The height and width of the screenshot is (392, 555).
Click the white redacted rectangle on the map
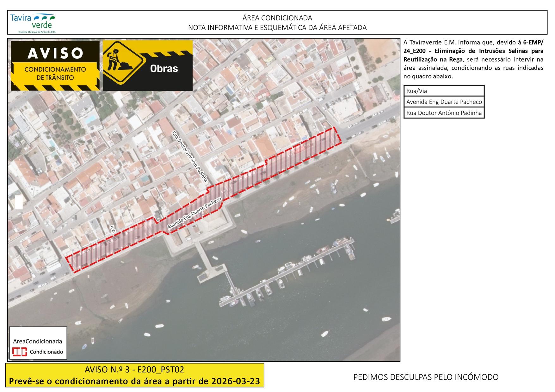tap(19, 203)
